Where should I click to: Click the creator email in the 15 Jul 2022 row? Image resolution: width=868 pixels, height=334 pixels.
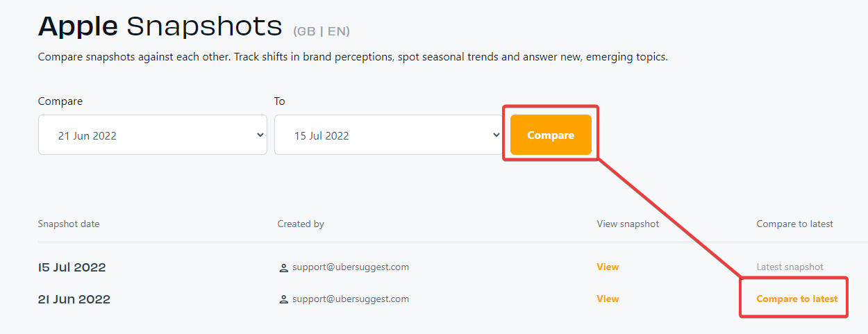coord(351,267)
